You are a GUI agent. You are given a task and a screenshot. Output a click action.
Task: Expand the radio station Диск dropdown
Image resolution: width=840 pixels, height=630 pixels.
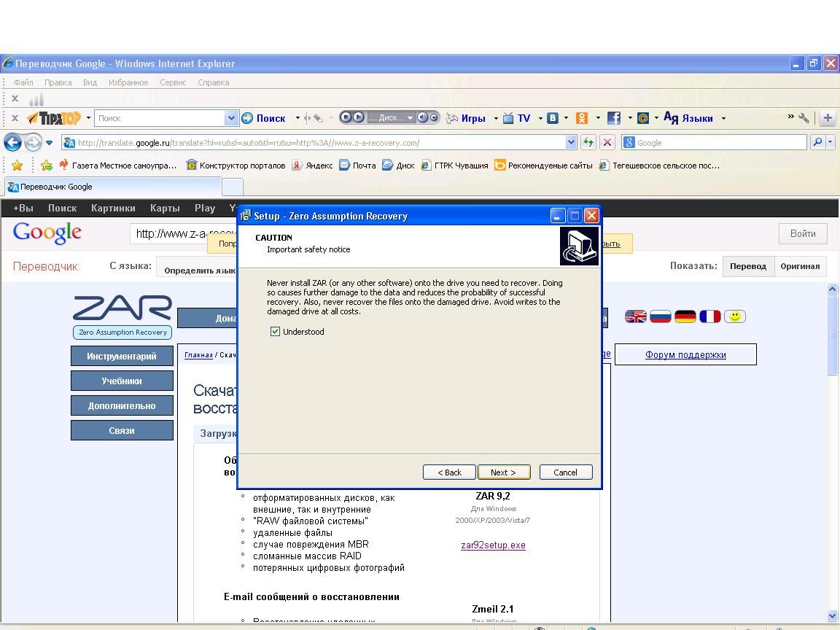[x=410, y=117]
